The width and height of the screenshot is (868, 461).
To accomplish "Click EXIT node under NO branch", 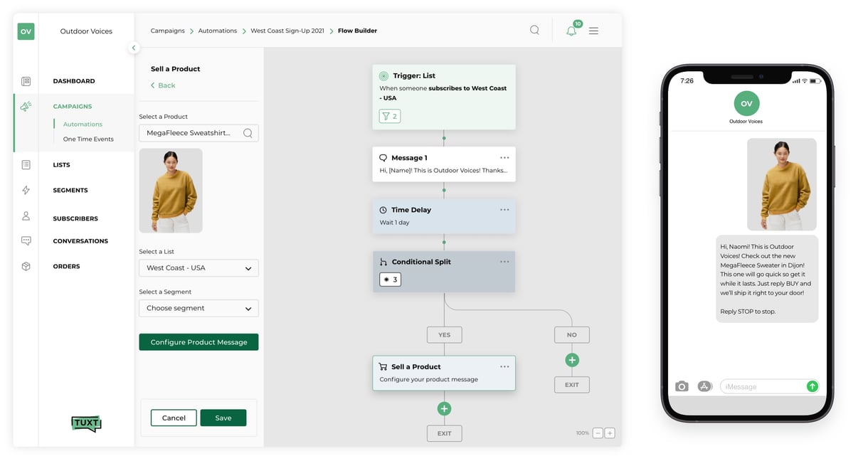I will 572,385.
